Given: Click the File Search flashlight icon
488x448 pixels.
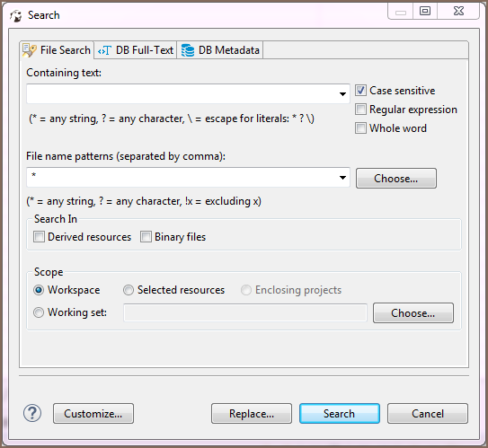Looking at the screenshot, I should (x=30, y=50).
